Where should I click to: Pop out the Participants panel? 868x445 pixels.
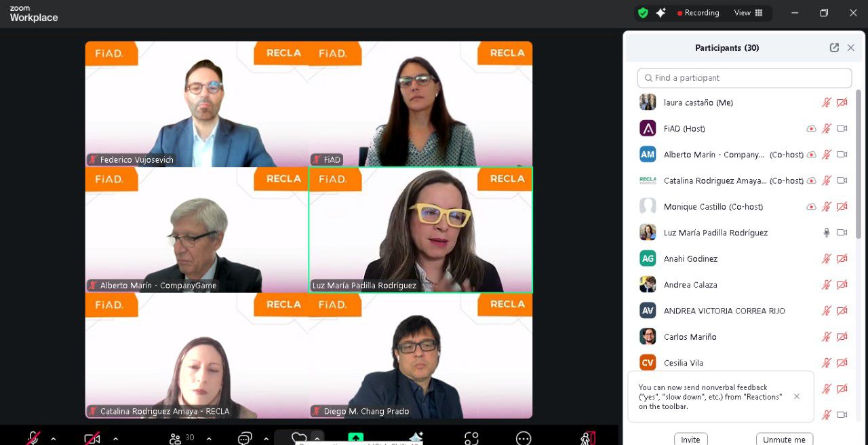pyautogui.click(x=834, y=47)
